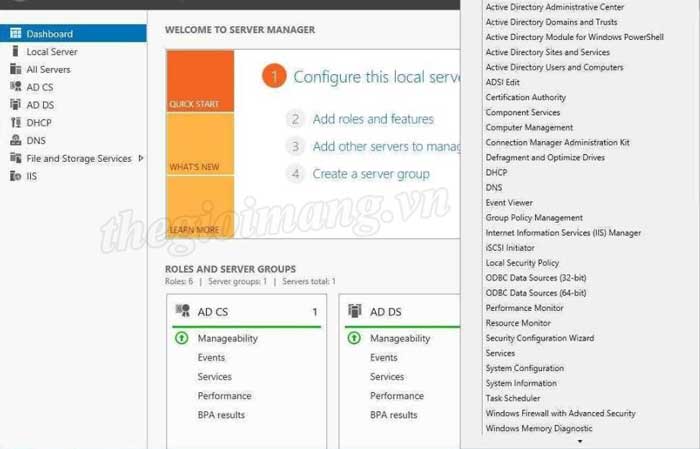This screenshot has width=700, height=449.
Task: Open Active Directory Users and Computers
Action: click(554, 67)
